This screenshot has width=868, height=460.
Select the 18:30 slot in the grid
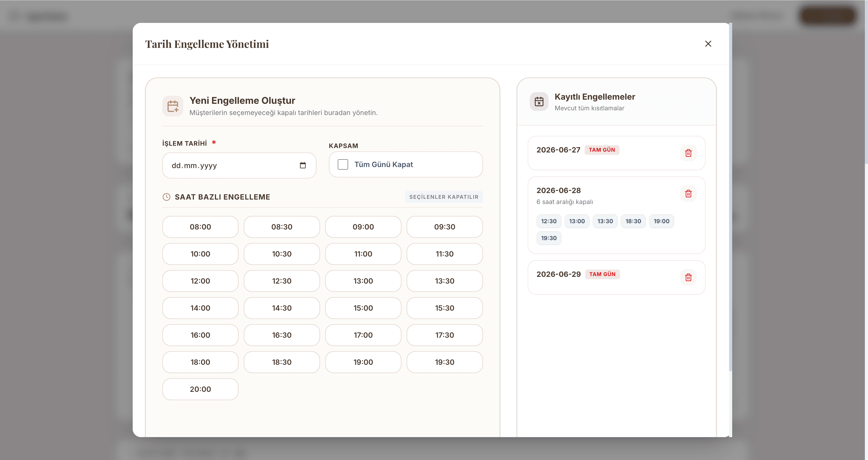tap(282, 362)
